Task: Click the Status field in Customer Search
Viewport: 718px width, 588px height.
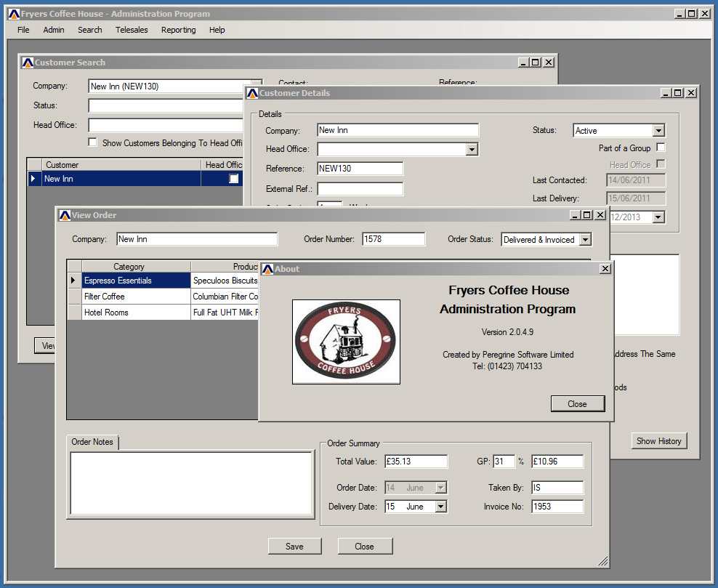Action: point(166,106)
